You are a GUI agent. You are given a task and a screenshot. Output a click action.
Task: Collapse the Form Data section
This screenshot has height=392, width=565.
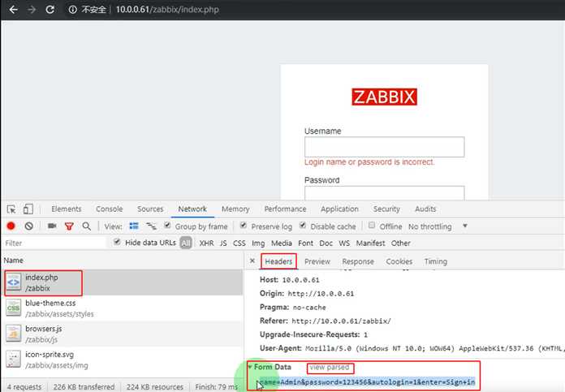point(250,367)
